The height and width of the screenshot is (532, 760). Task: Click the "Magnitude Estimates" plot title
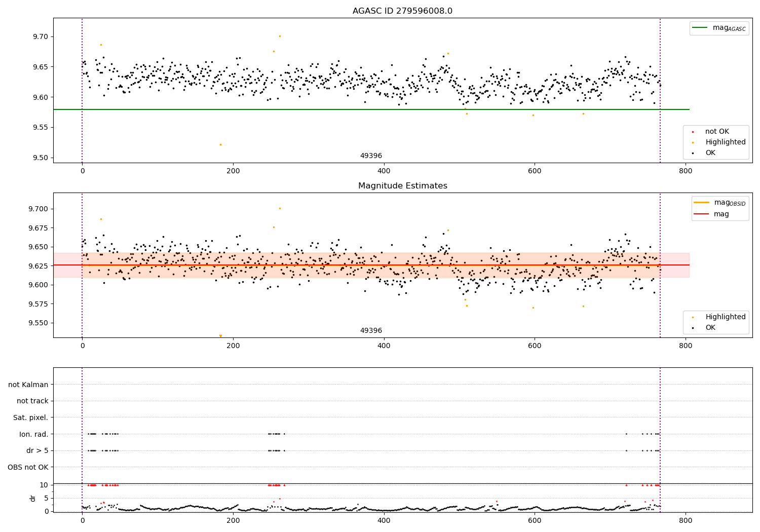coord(402,186)
